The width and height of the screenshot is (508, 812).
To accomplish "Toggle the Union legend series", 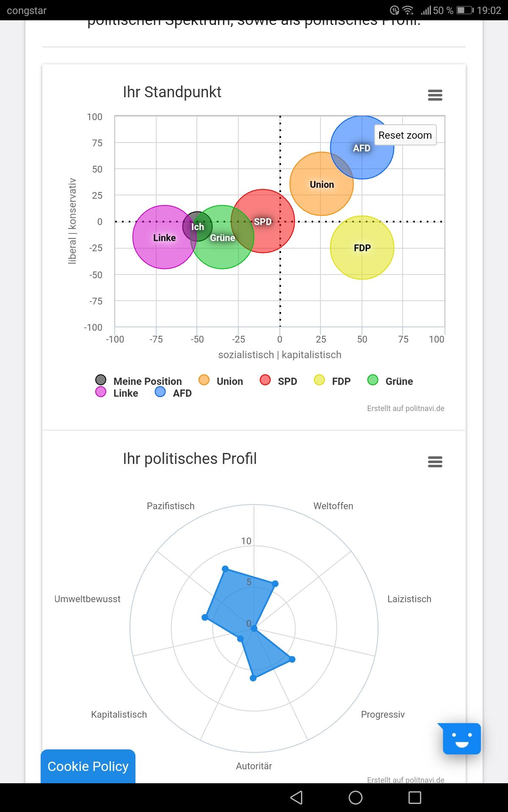I will [x=221, y=381].
